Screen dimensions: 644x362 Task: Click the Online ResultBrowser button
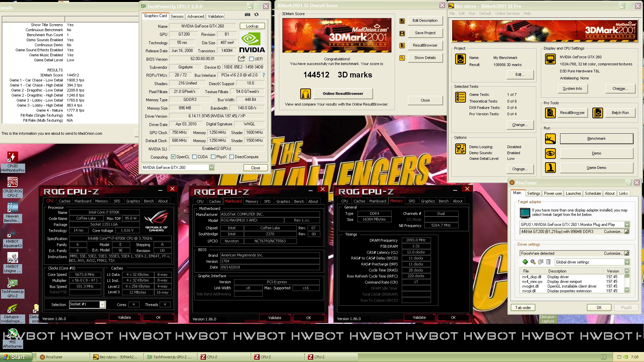(x=343, y=94)
